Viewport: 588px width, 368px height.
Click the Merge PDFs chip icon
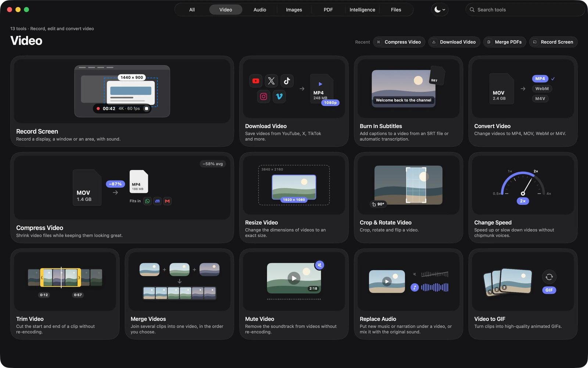point(489,42)
